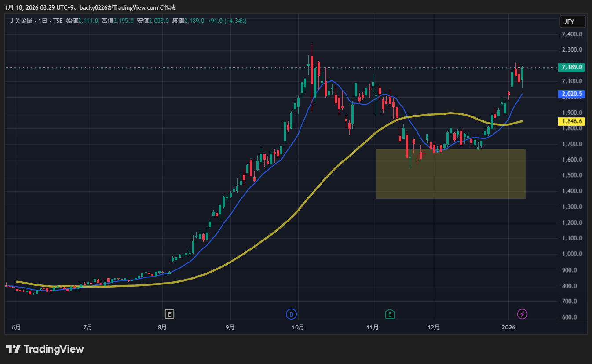Click the green earnings E marker in November
Viewport: 592px width, 364px height.
(390, 314)
